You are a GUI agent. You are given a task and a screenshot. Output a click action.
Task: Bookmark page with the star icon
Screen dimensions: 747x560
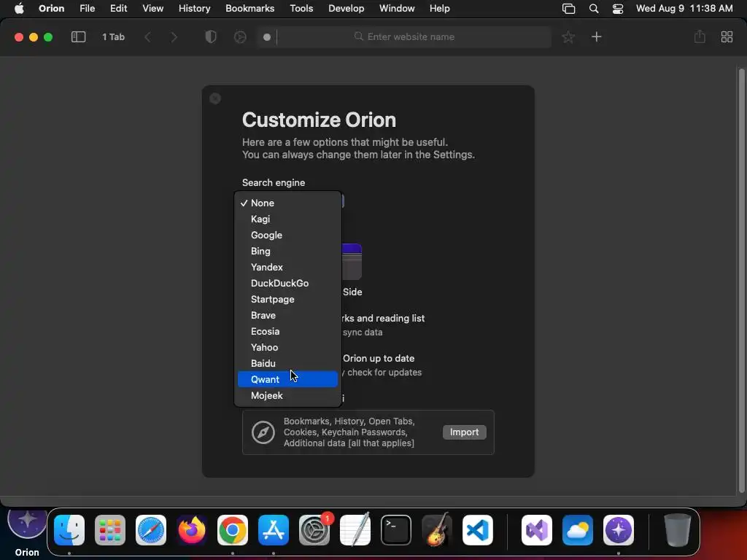pyautogui.click(x=568, y=37)
